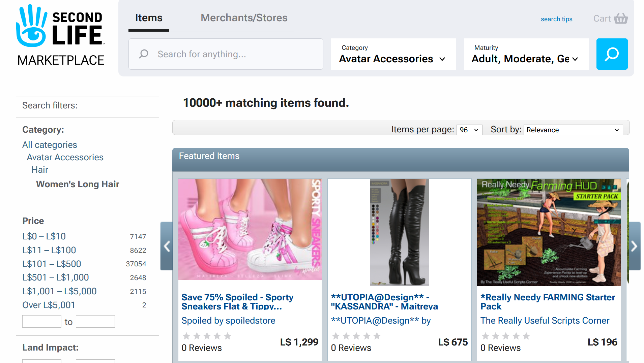Click the L$ 196 price
644x363 pixels.
click(602, 342)
